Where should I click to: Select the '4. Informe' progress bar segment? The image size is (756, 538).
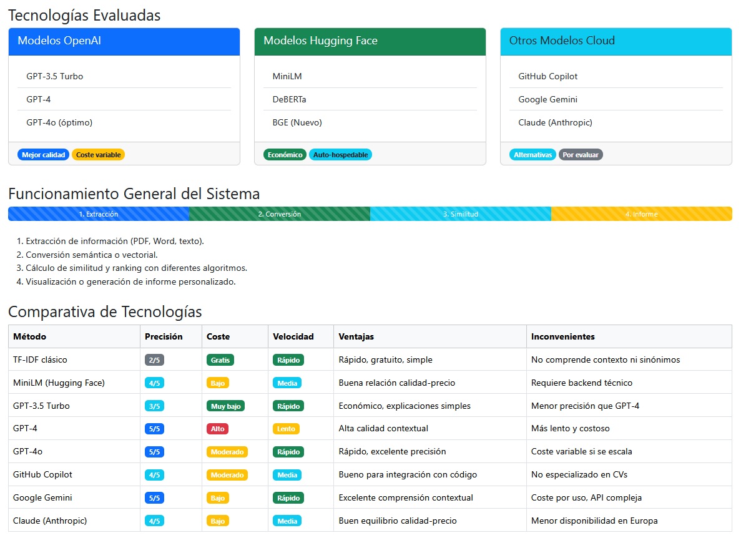pyautogui.click(x=642, y=214)
